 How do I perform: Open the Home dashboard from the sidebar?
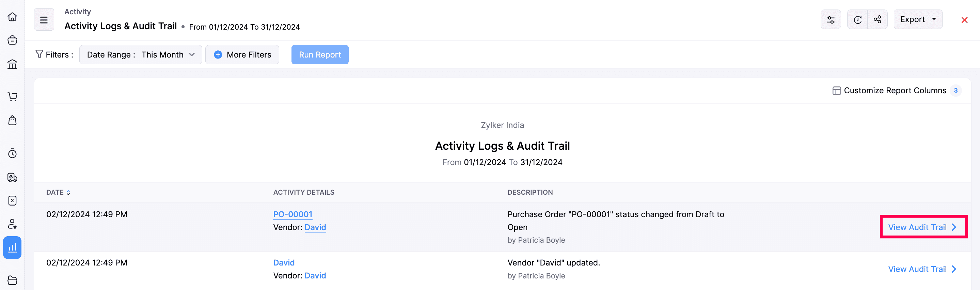(x=12, y=17)
